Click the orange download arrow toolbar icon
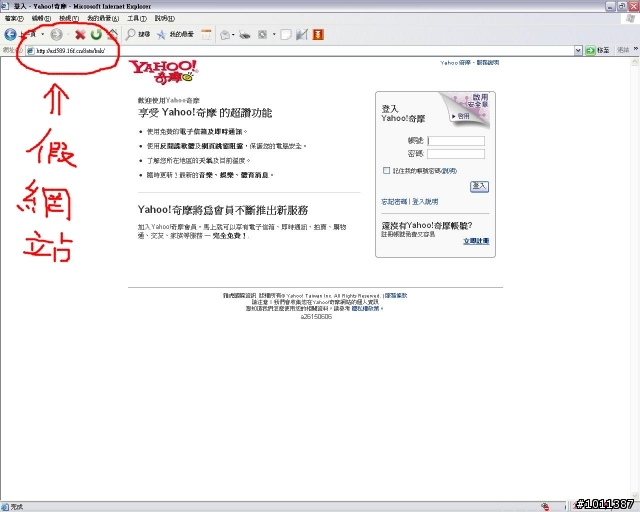The height and width of the screenshot is (512, 640). coord(318,35)
